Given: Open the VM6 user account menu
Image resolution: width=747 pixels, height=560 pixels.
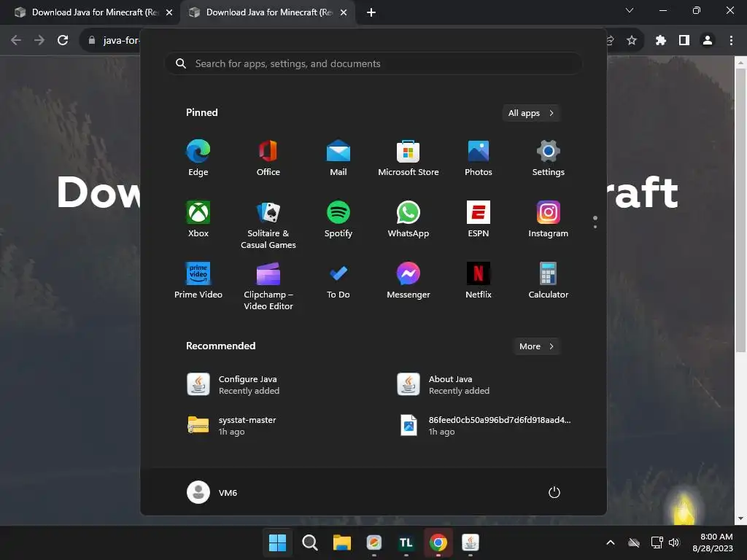Looking at the screenshot, I should 212,492.
